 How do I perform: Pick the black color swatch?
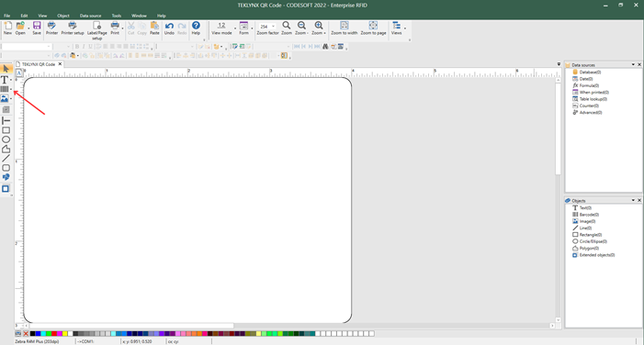pos(33,333)
